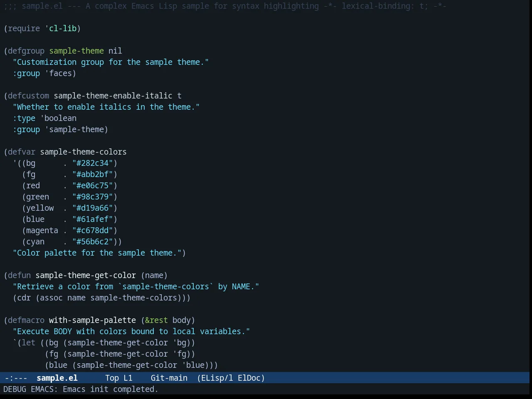Click the mode line status dashes
The image size is (532, 399).
point(16,378)
